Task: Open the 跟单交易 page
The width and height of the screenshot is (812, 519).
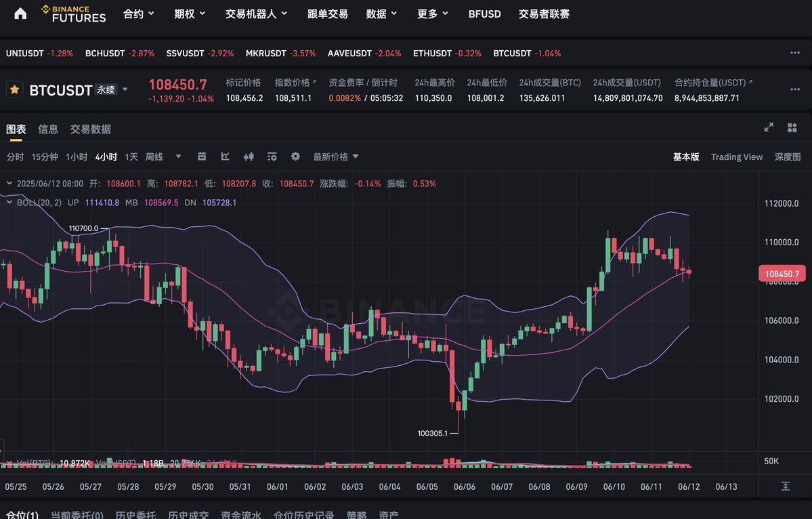Action: pyautogui.click(x=327, y=14)
